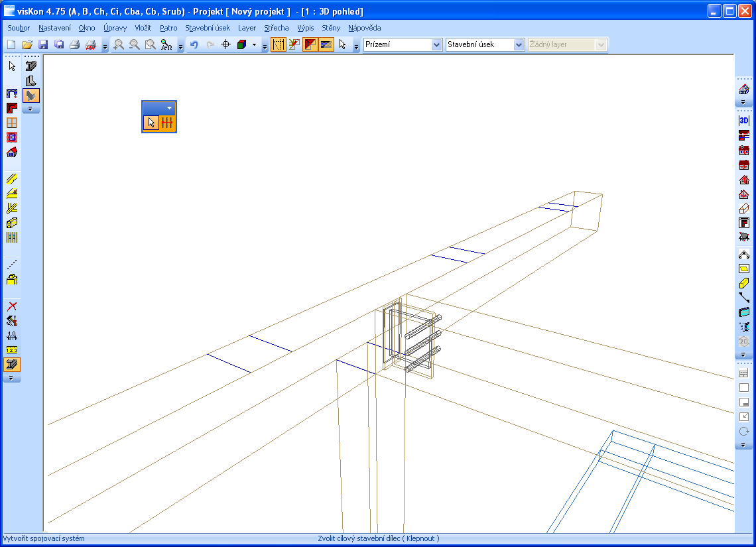Click the orange window grid icon

point(12,123)
